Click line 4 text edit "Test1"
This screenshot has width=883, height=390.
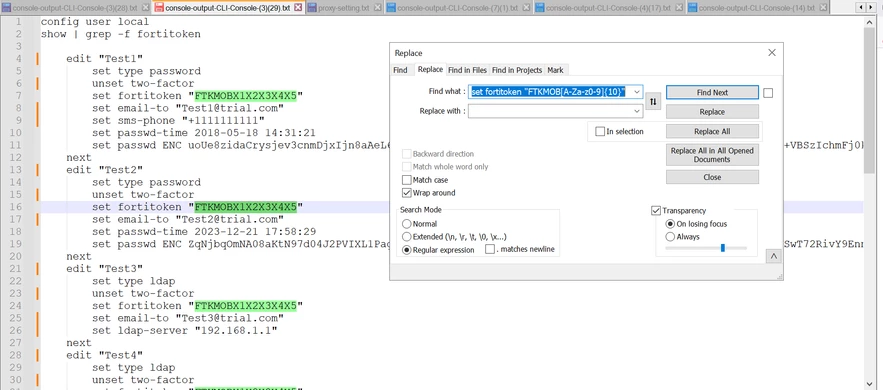click(105, 59)
